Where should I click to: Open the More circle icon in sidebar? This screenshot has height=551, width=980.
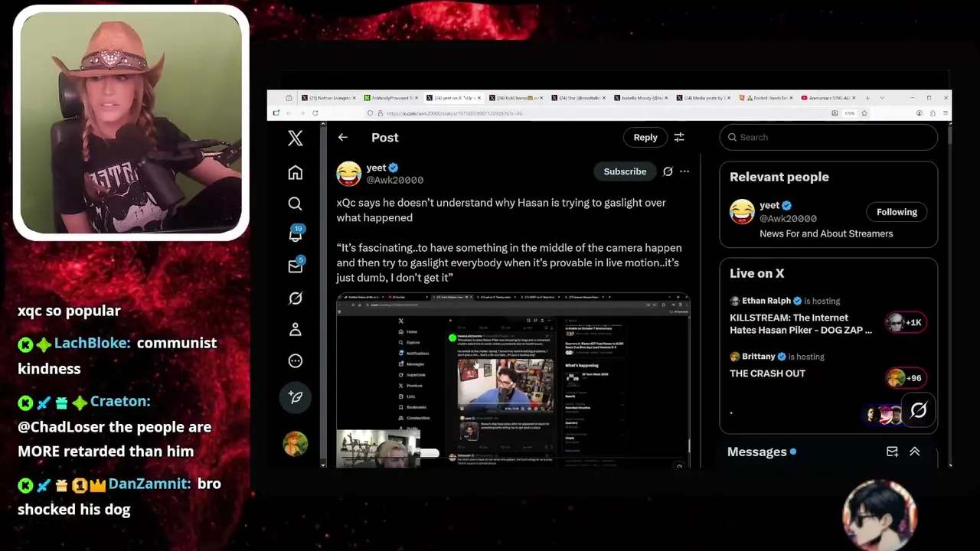pyautogui.click(x=296, y=360)
